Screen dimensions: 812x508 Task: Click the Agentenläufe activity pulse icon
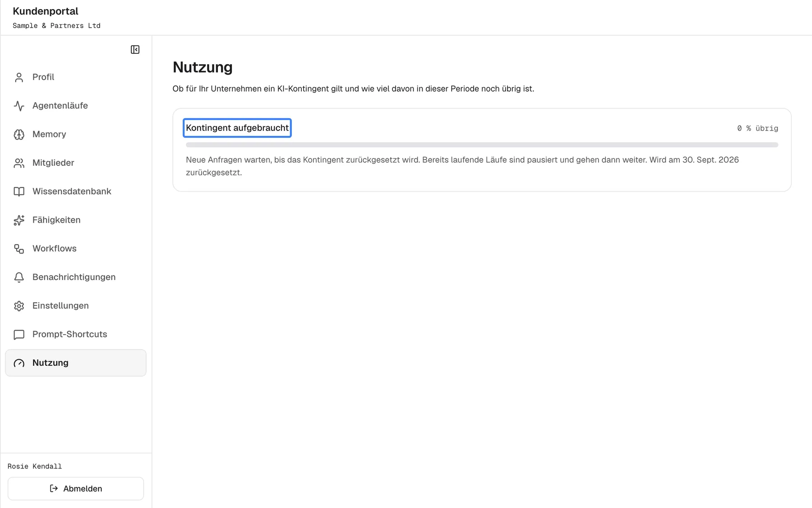(x=19, y=106)
